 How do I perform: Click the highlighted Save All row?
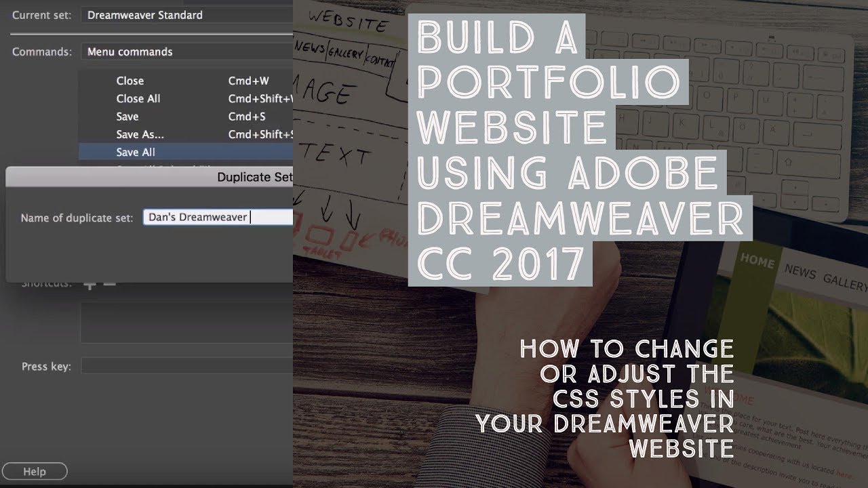click(x=186, y=152)
